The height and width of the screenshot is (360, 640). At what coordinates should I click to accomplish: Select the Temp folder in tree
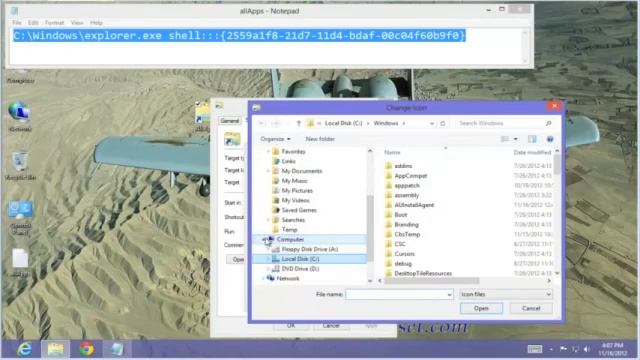289,230
